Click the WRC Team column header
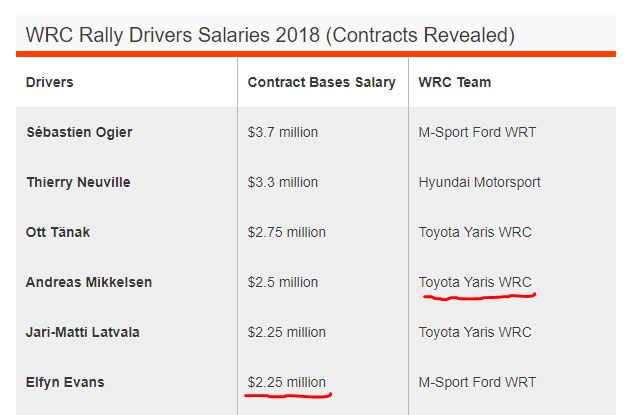Viewport: 631px width, 415px height. click(x=455, y=82)
